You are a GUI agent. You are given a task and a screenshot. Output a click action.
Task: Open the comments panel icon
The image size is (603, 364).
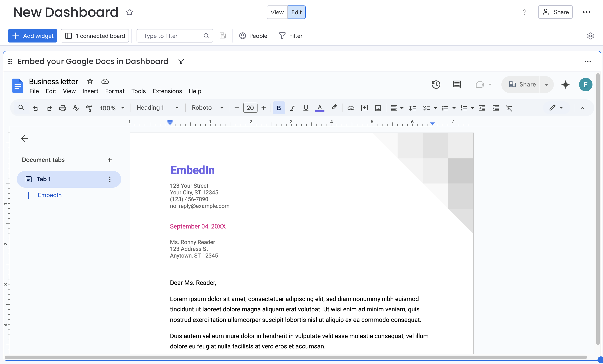457,85
